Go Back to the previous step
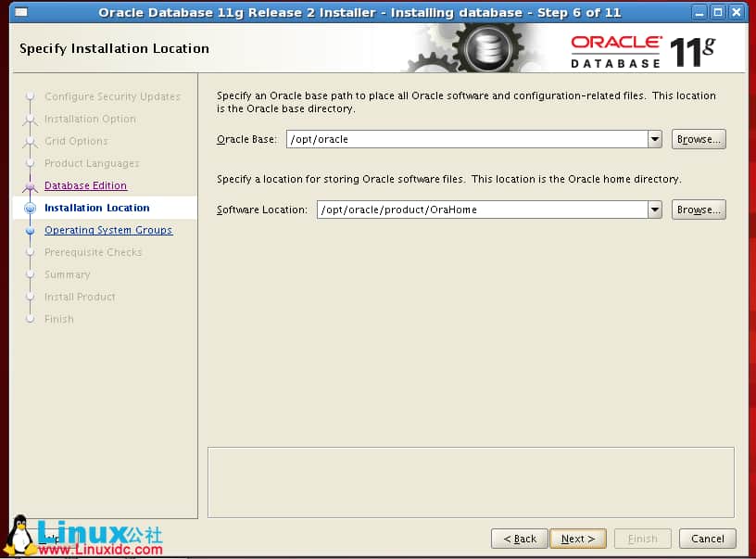756x559 pixels. tap(520, 539)
